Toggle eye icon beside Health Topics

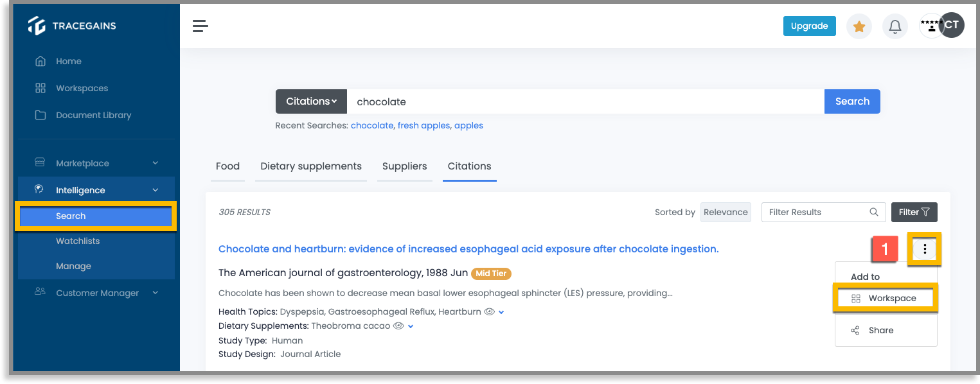click(489, 311)
